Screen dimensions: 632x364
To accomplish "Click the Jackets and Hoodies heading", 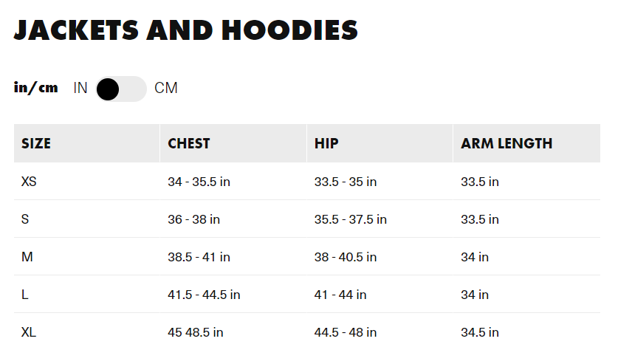I will (186, 30).
